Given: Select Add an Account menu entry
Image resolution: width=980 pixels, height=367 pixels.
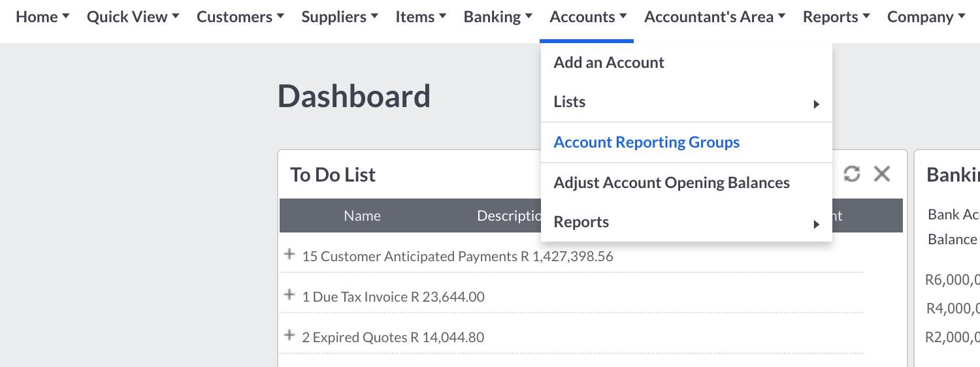Looking at the screenshot, I should pos(608,63).
